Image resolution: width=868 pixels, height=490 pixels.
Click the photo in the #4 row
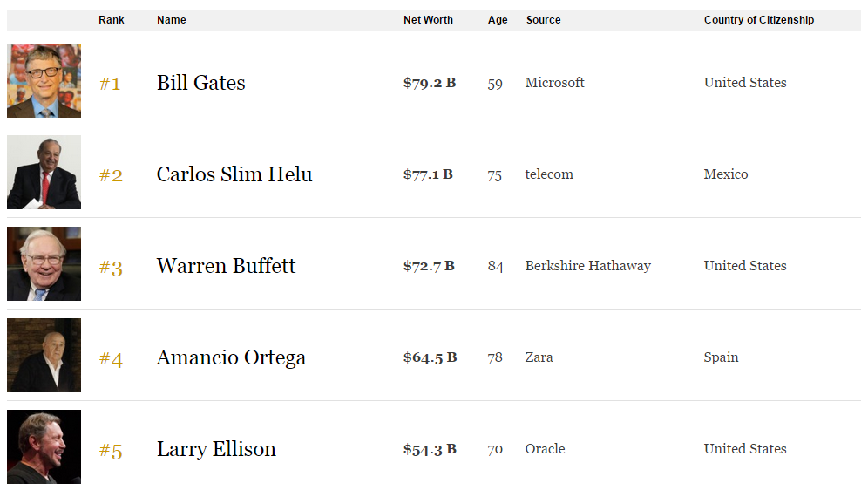pos(44,356)
